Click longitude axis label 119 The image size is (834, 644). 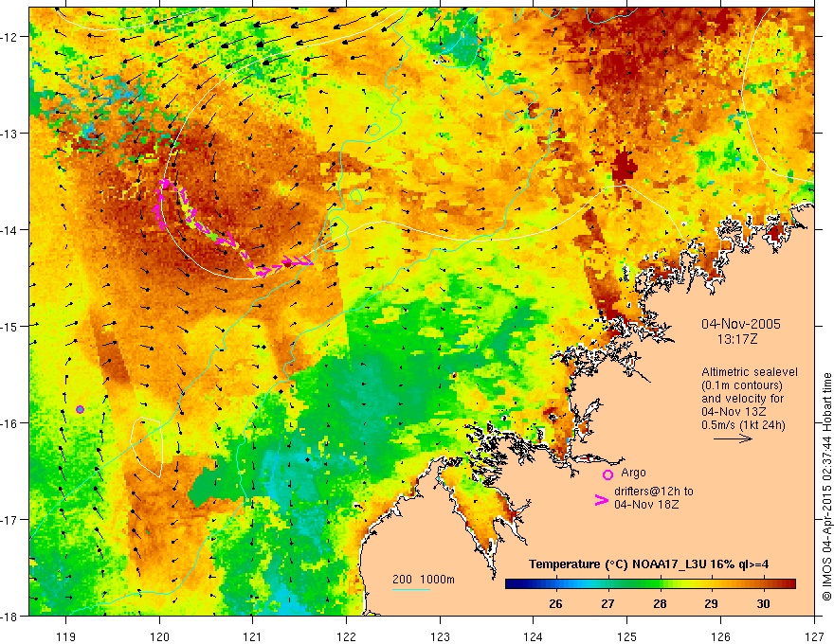pos(65,637)
